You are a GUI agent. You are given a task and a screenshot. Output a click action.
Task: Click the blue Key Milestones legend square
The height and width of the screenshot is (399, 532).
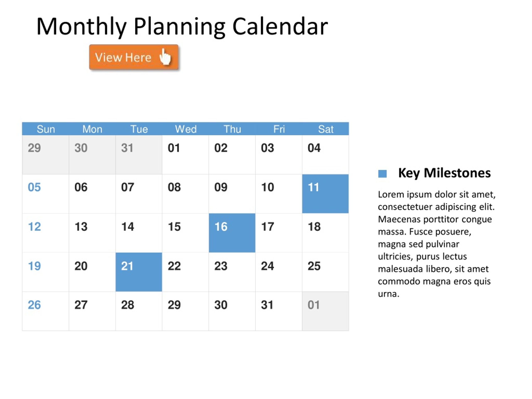click(x=382, y=174)
